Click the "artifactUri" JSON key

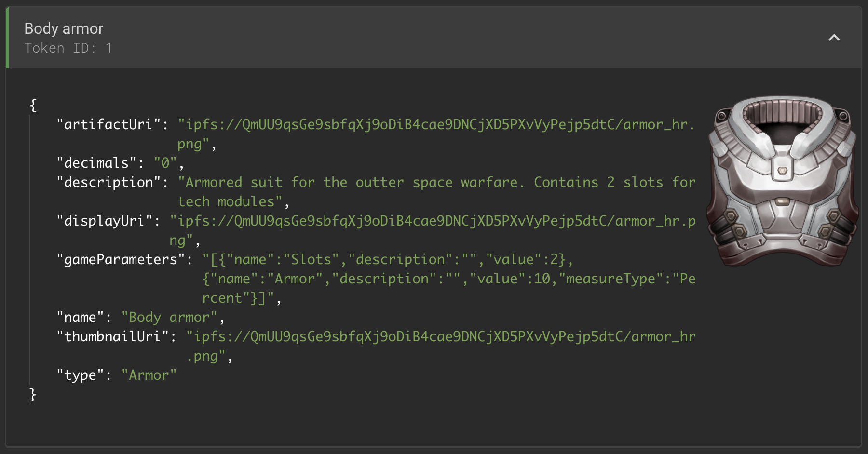[x=111, y=124]
